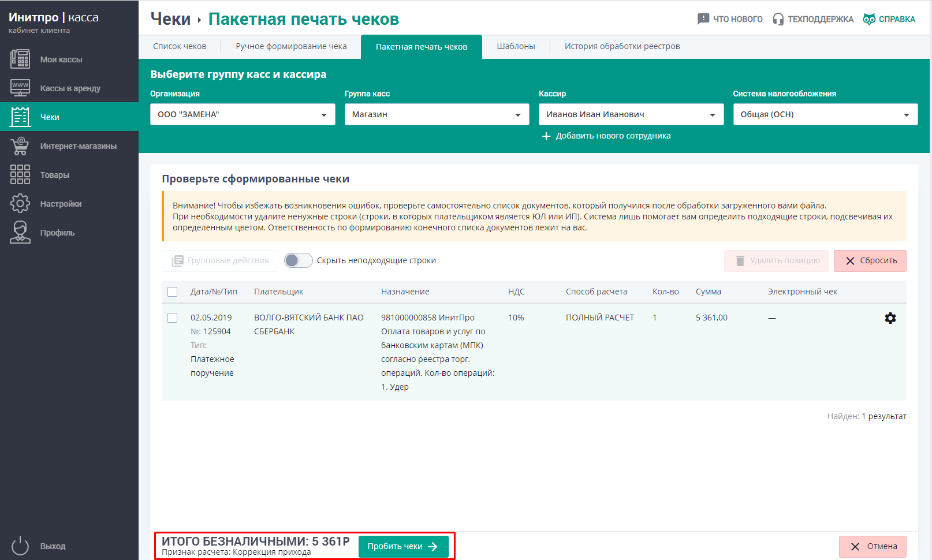Click Выход menu label
Image resolution: width=932 pixels, height=560 pixels.
point(53,546)
